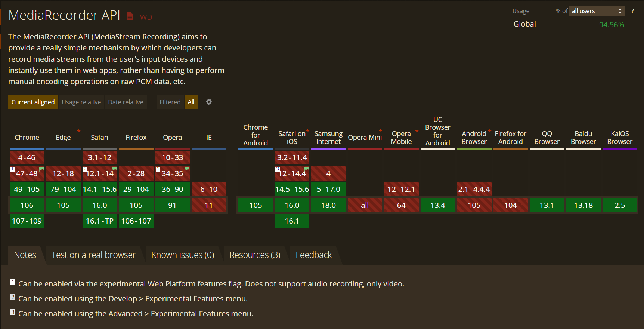The height and width of the screenshot is (329, 644).
Task: Click the green flag on iOS Safari 12-14.4
Action: tap(307, 169)
